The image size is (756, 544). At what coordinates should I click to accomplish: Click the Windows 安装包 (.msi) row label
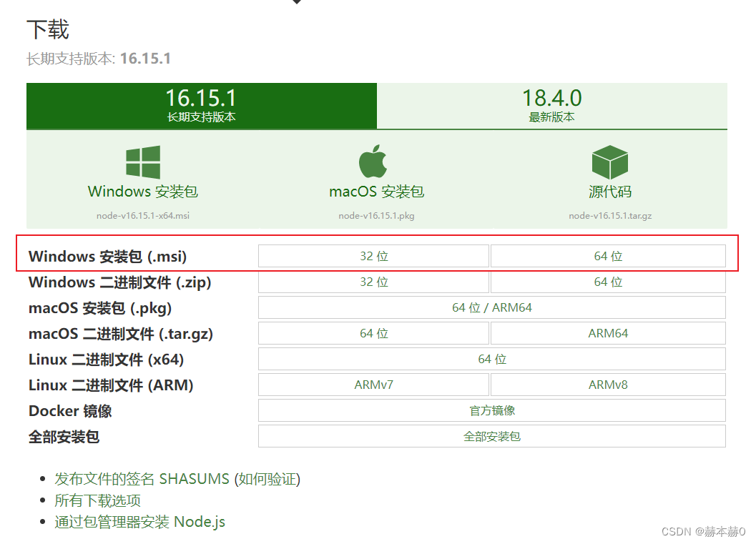tap(107, 257)
